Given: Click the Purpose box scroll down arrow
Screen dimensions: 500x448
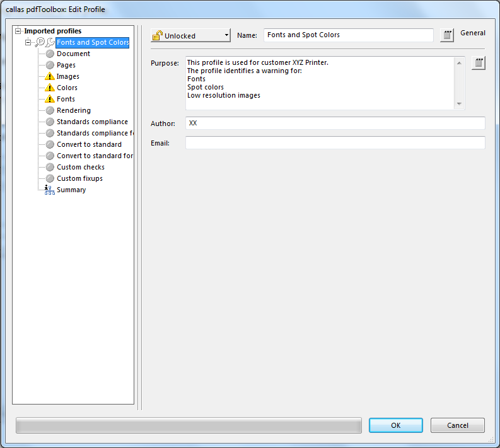Looking at the screenshot, I should [x=459, y=104].
